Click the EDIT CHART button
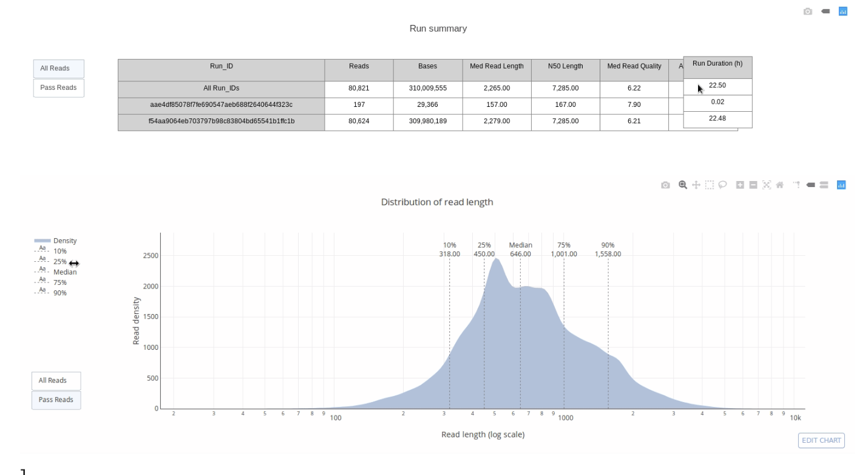Screen dimensions: 868x475 (x=821, y=440)
